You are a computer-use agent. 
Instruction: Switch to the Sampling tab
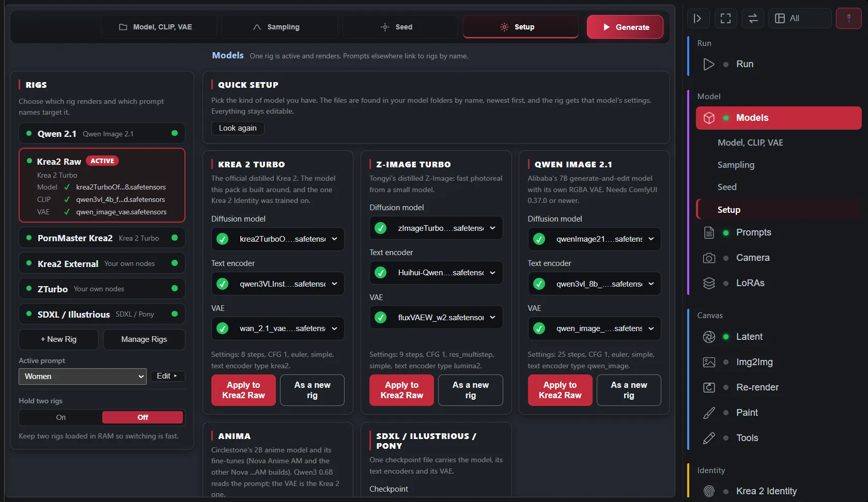pyautogui.click(x=280, y=27)
